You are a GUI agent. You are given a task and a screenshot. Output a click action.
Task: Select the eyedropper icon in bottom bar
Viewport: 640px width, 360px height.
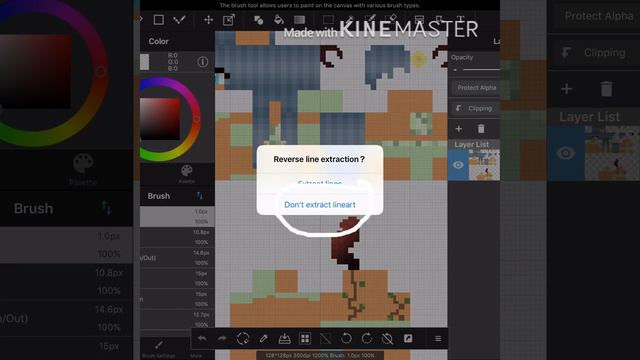264,338
